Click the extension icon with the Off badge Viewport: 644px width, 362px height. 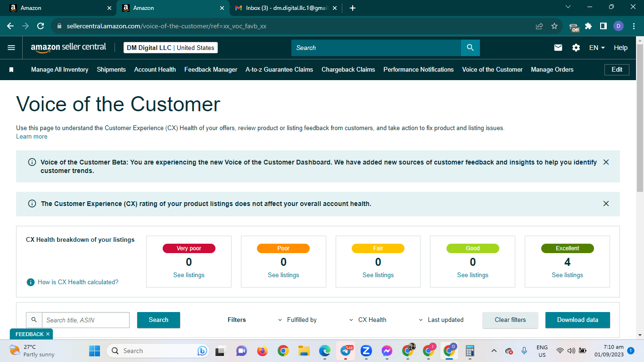click(x=574, y=27)
